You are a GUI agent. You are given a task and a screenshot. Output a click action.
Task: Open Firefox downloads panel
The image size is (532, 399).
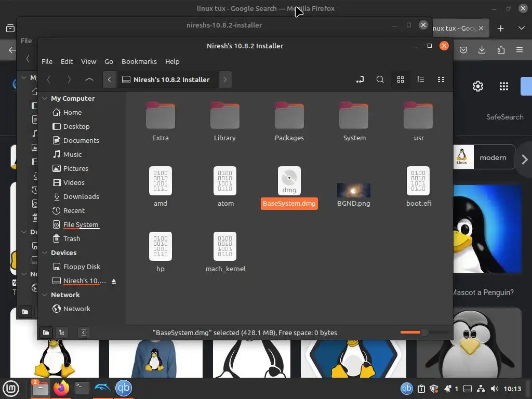click(482, 50)
